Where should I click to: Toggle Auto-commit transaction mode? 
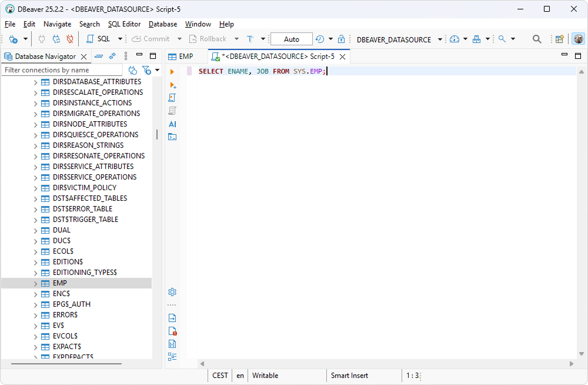point(290,39)
